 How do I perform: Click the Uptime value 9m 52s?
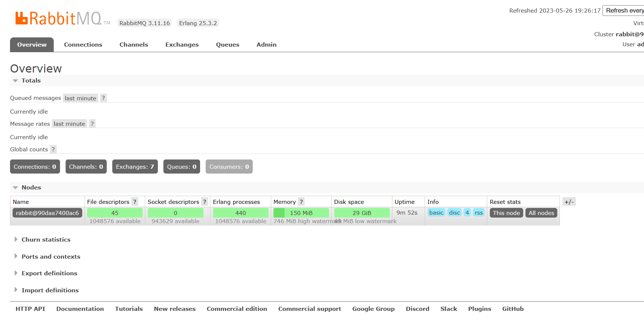tap(407, 212)
